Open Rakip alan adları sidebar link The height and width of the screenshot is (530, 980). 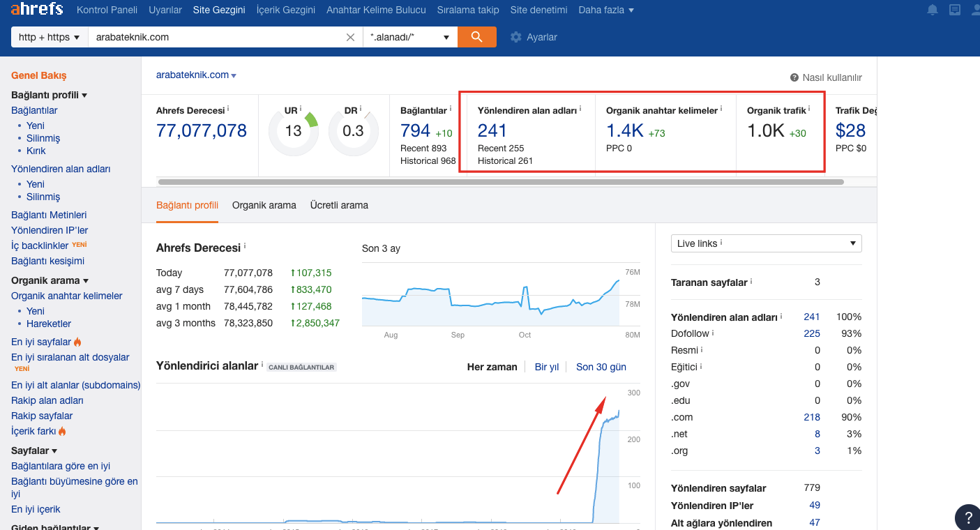tap(47, 400)
